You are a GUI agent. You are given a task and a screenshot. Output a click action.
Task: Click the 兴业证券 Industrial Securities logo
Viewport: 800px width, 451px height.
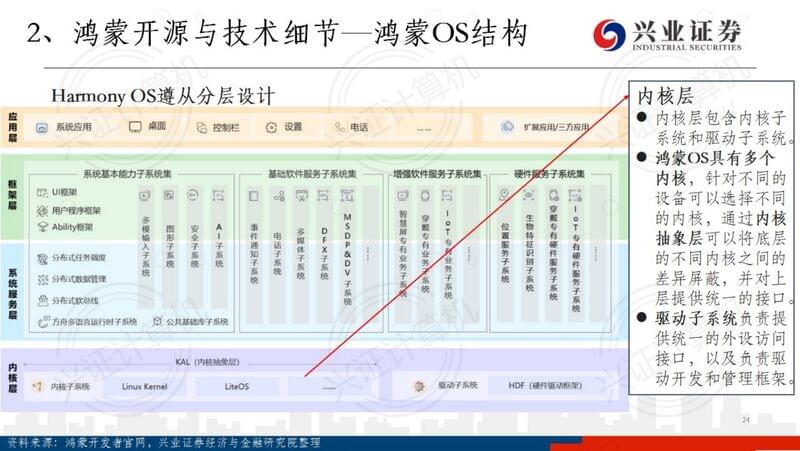click(x=667, y=35)
